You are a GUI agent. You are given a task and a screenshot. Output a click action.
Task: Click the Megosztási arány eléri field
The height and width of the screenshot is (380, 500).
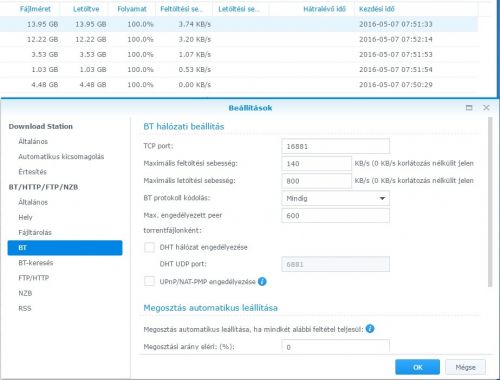(335, 346)
